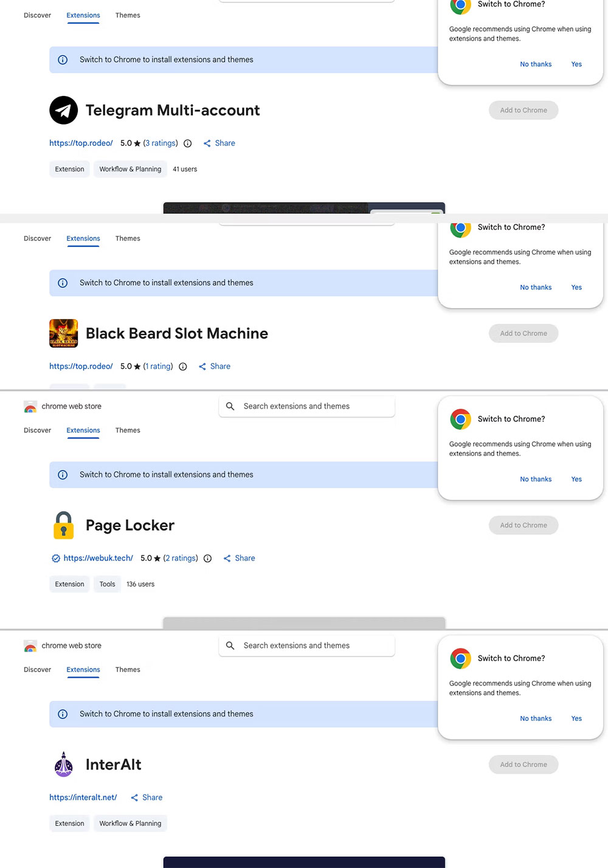The height and width of the screenshot is (868, 608).
Task: Click the Telegram Multi-account extension icon
Action: click(63, 110)
